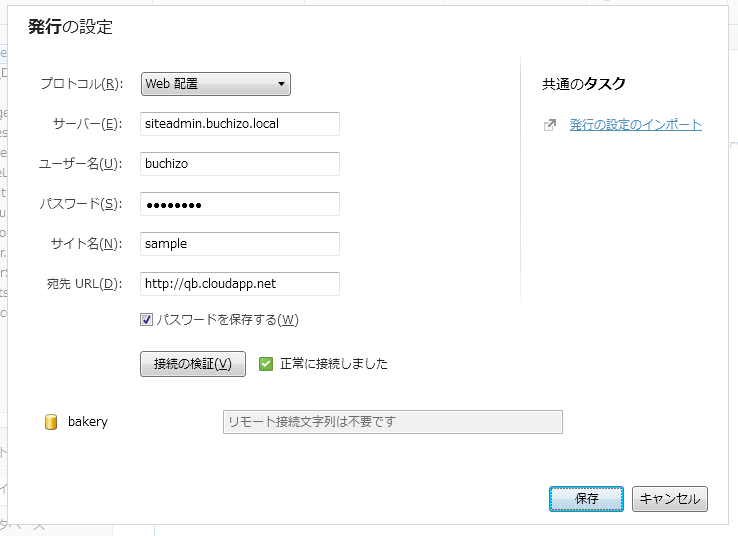Click the dropdown arrow beside Web 配置
This screenshot has width=738, height=536.
click(x=281, y=84)
